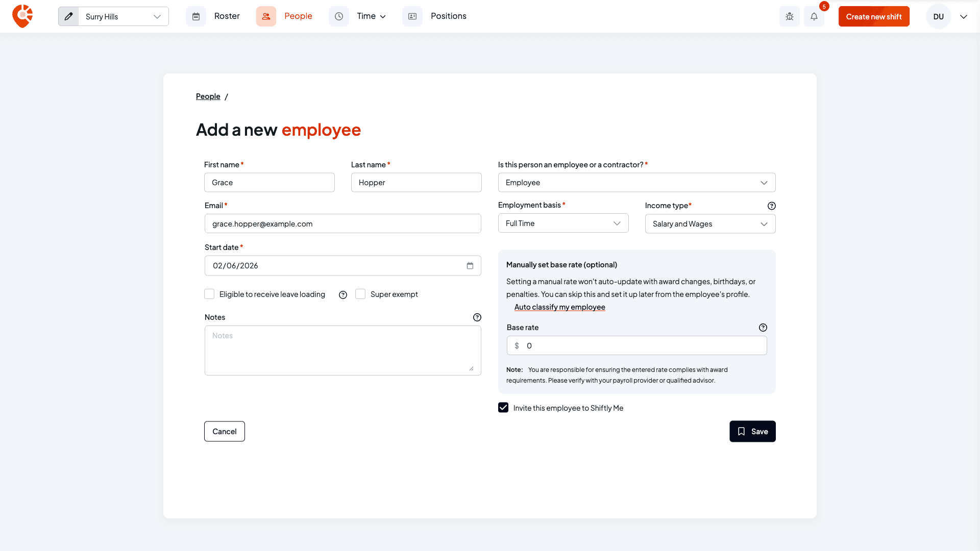Save the new employee
Image resolution: width=980 pixels, height=551 pixels.
pyautogui.click(x=752, y=432)
